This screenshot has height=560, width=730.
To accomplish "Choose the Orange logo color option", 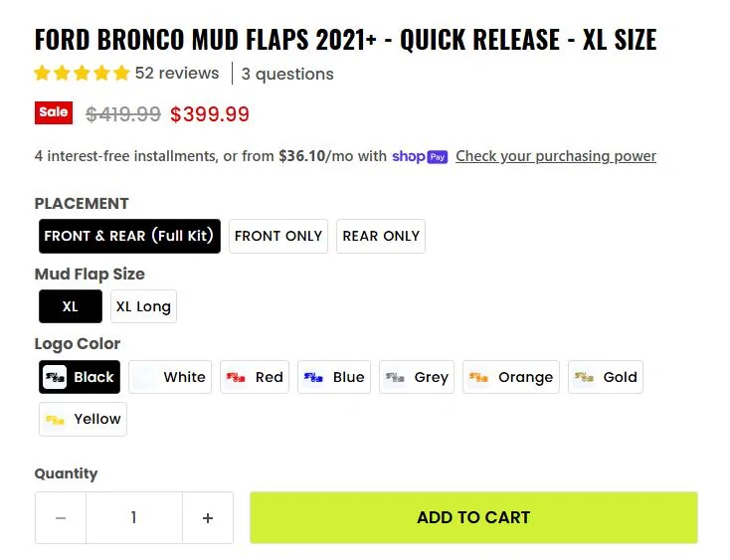I will click(x=511, y=377).
